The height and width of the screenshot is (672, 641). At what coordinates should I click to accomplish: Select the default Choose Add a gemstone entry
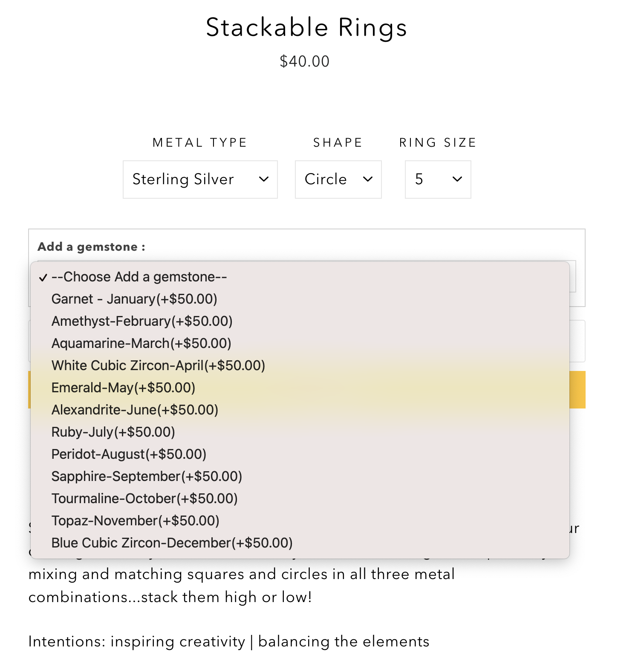point(139,277)
